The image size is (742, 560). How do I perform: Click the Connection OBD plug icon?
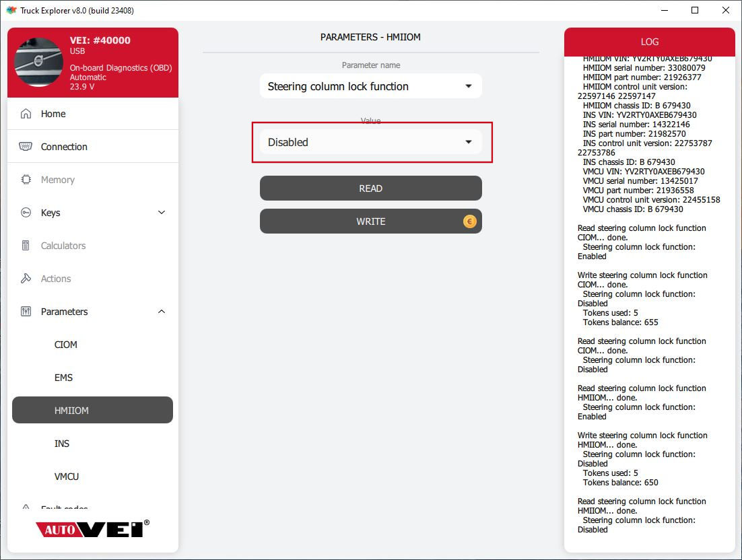point(26,147)
